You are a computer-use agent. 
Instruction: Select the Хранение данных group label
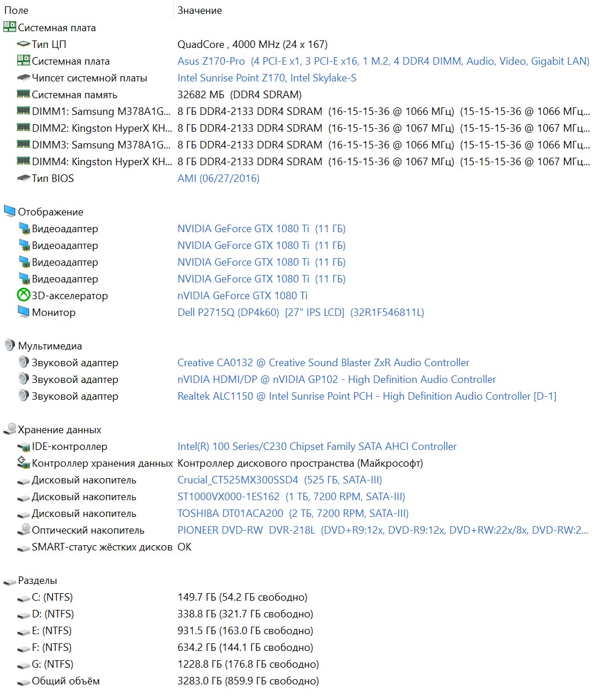[x=60, y=429]
